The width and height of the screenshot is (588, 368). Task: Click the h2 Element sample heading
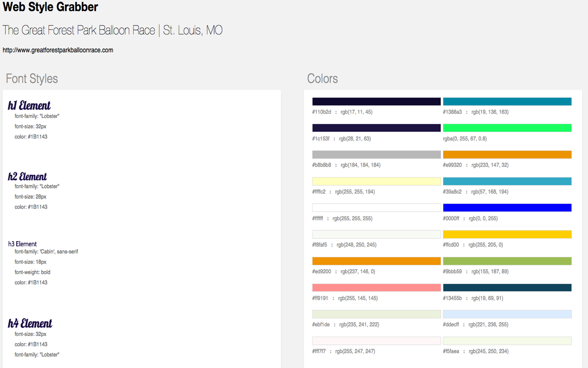(28, 177)
